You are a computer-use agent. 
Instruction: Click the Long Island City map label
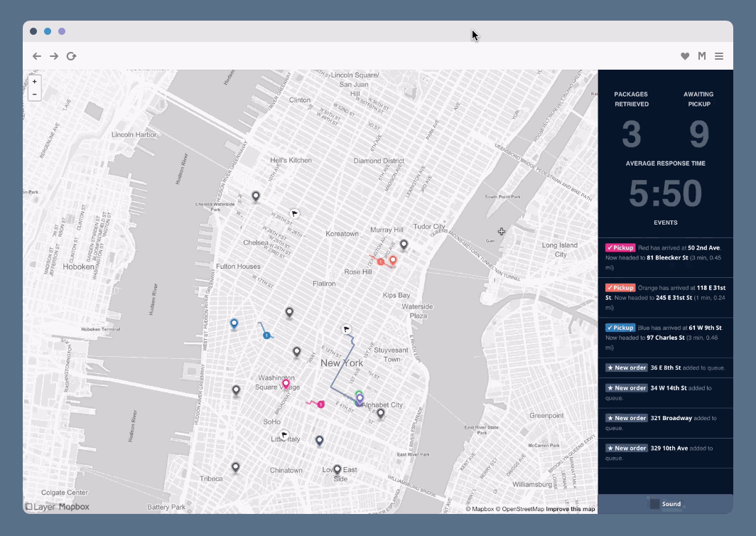(560, 250)
